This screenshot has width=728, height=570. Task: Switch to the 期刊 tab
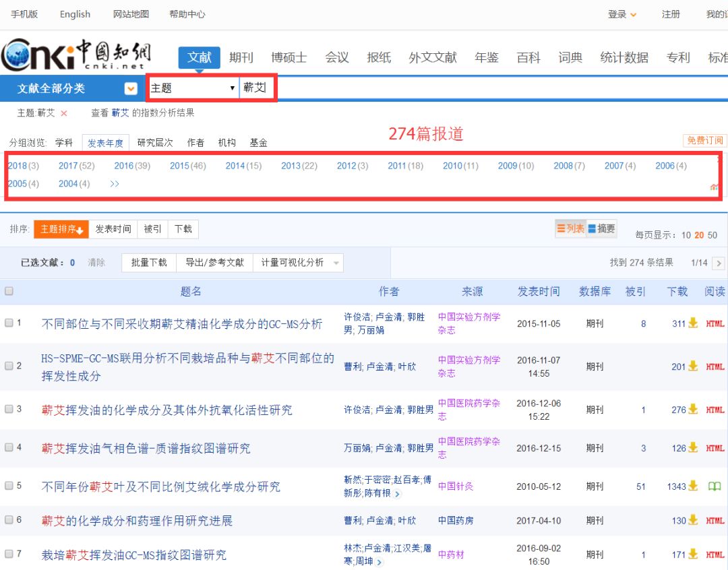coord(241,57)
